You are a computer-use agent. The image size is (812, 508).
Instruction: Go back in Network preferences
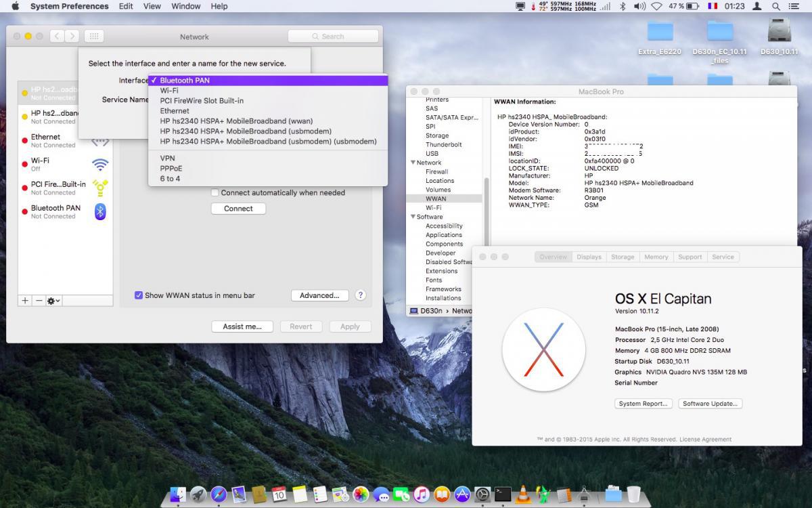[x=56, y=37]
